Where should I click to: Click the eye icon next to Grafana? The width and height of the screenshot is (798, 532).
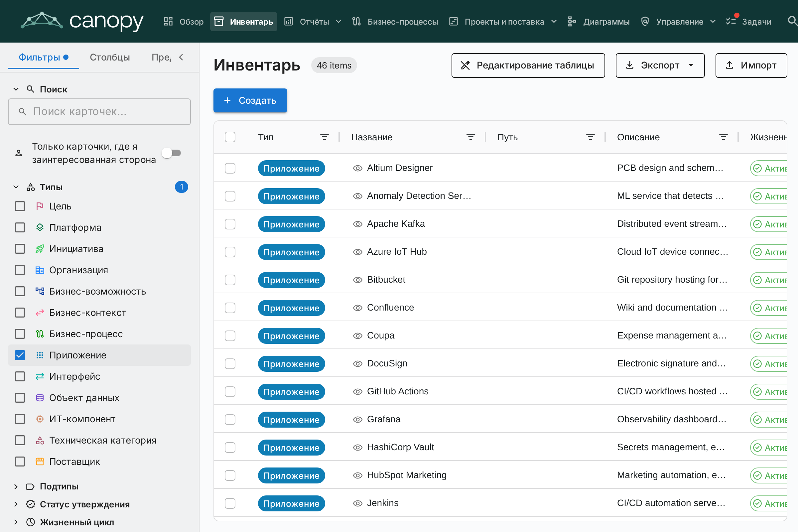pyautogui.click(x=358, y=420)
